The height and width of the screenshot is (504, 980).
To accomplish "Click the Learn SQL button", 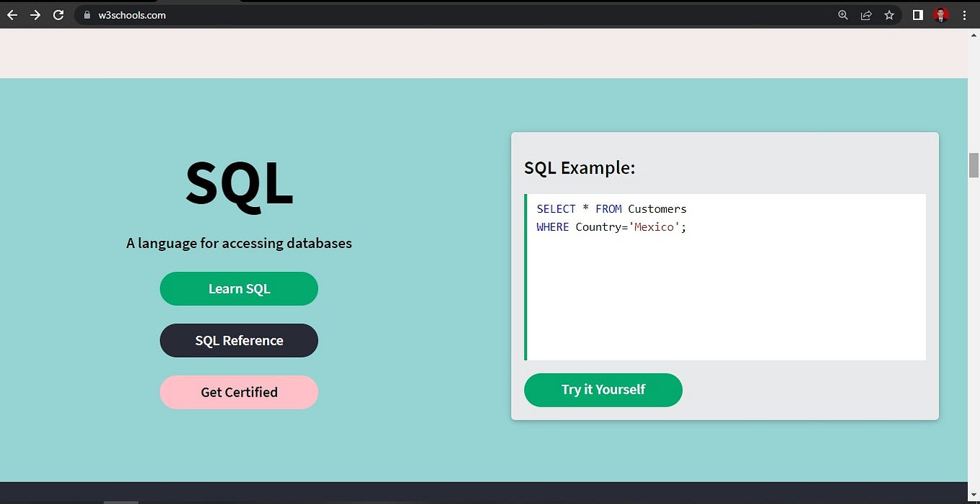I will pos(239,288).
